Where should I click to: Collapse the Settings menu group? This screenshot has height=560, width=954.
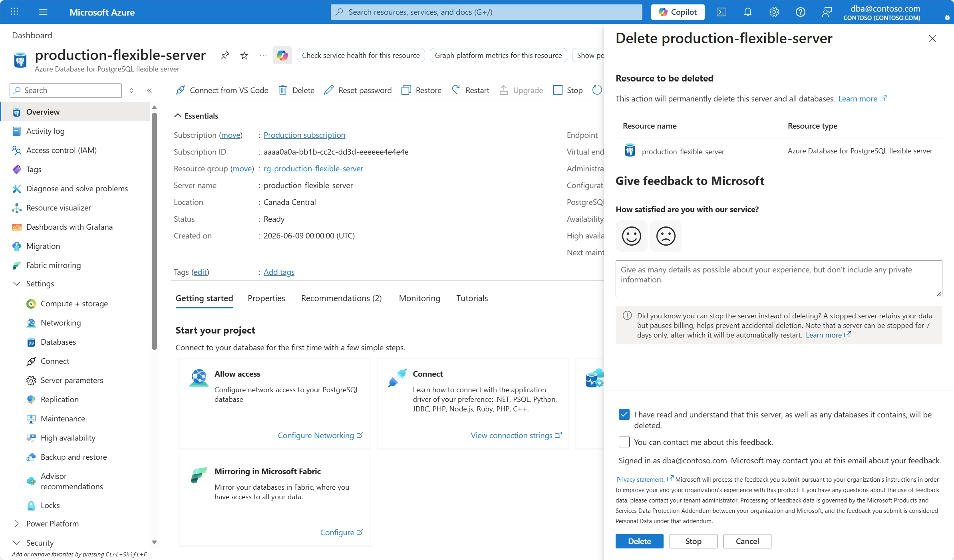tap(17, 284)
